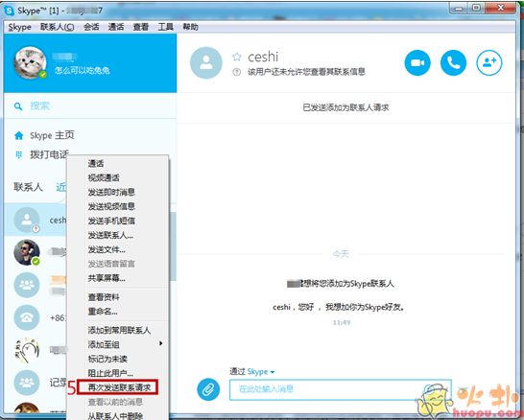Choose 通话 in the context menu
Image resolution: width=524 pixels, height=420 pixels.
tap(118, 164)
